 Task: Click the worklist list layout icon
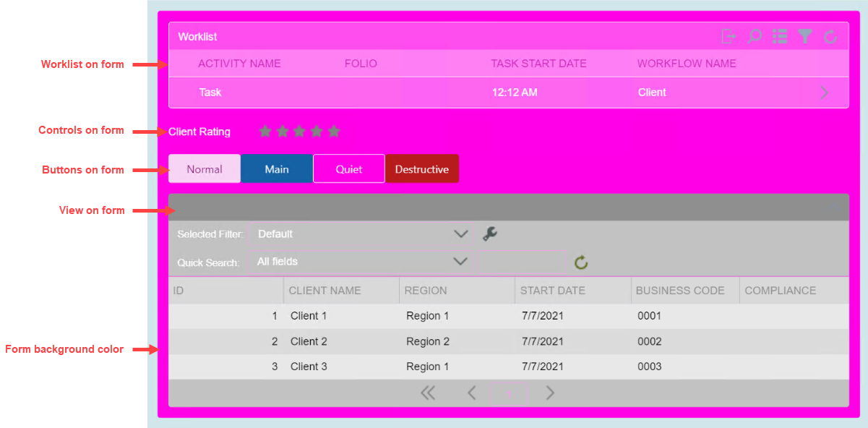point(779,36)
